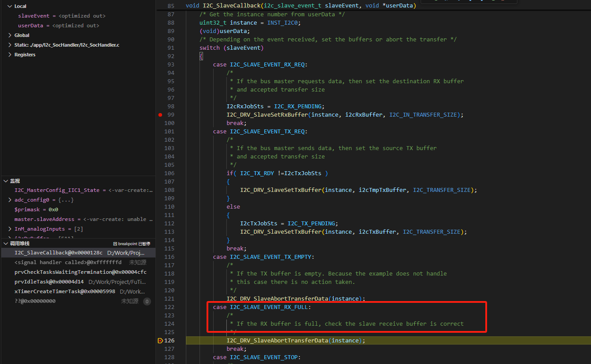The width and height of the screenshot is (591, 364).
Task: Select the prvIdleTask stack frame
Action: pos(78,282)
